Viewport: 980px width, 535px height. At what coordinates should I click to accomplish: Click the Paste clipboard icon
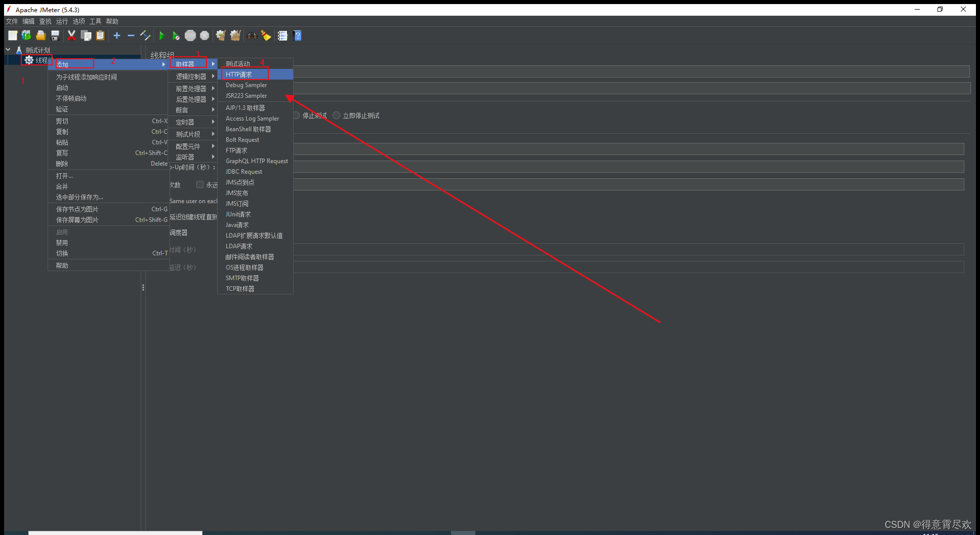point(100,35)
